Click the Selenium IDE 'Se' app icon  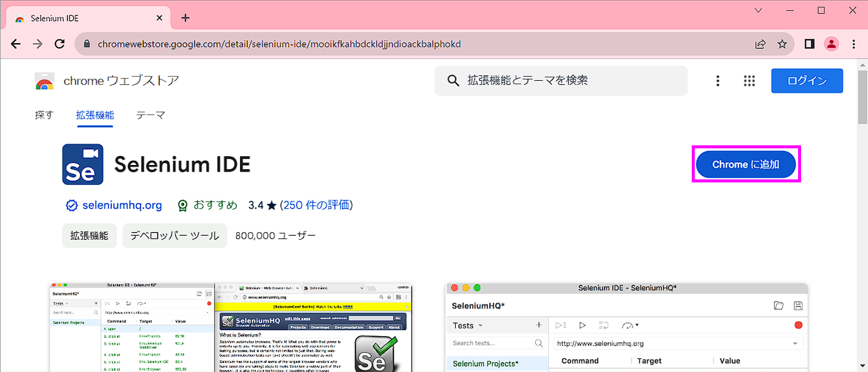(82, 164)
